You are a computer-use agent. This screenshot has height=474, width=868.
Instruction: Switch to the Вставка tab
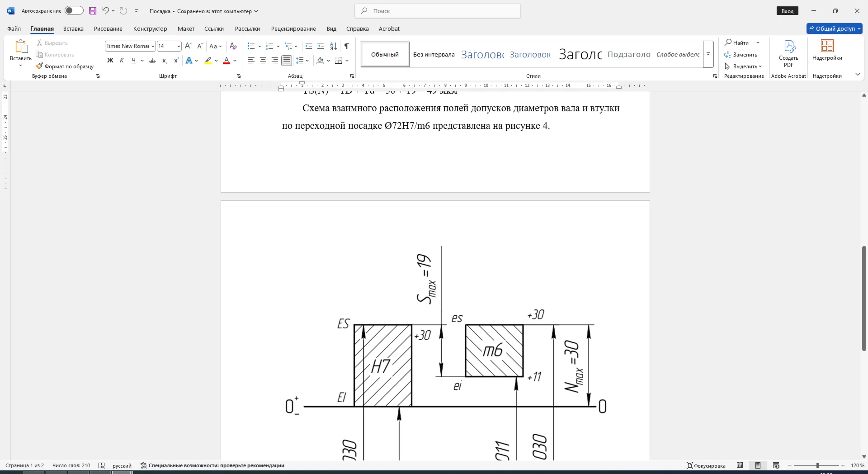[73, 28]
